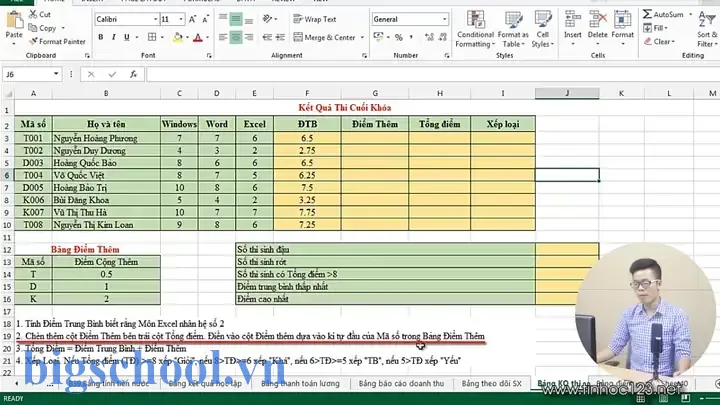This screenshot has width=720, height=405.
Task: Switch to Bảng kết quả học tập sheet
Action: point(205,383)
